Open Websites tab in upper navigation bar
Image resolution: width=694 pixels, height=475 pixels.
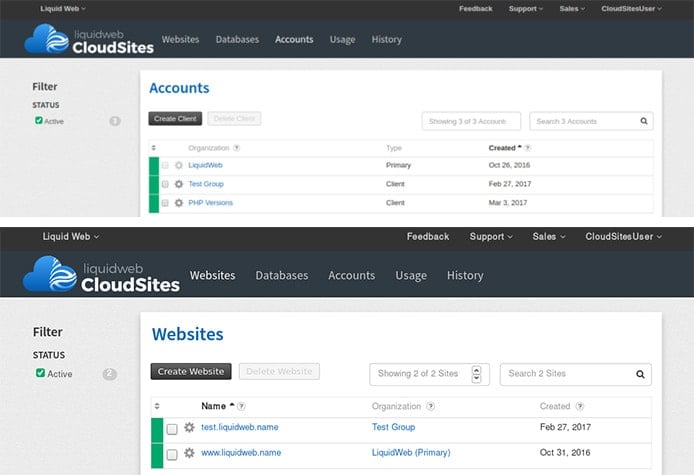coord(180,39)
